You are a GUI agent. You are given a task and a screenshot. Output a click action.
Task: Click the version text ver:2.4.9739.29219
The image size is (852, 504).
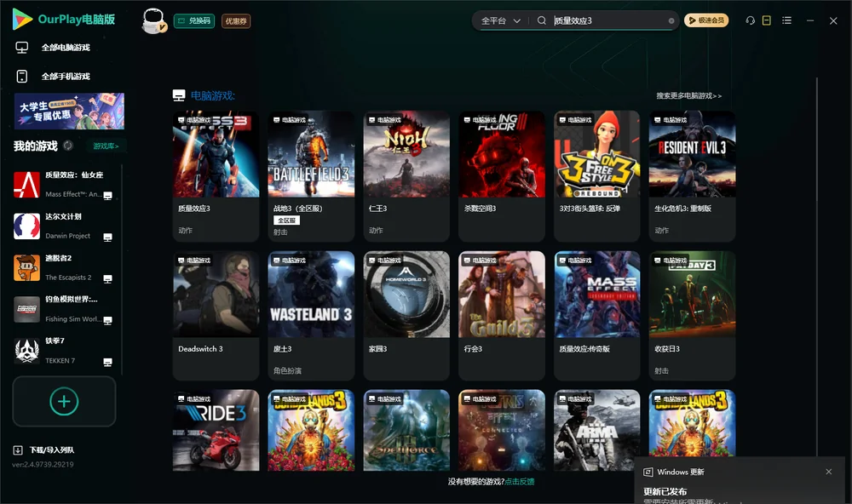(43, 465)
